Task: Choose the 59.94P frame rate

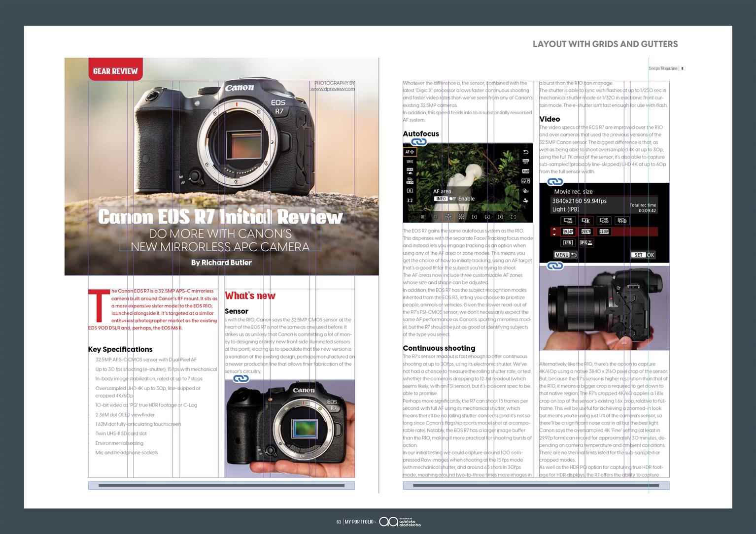Action: click(x=568, y=232)
